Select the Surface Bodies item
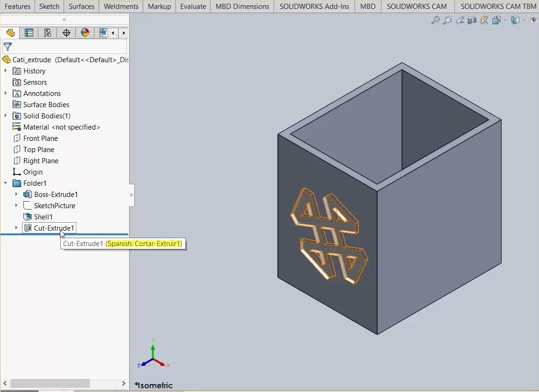 (46, 105)
